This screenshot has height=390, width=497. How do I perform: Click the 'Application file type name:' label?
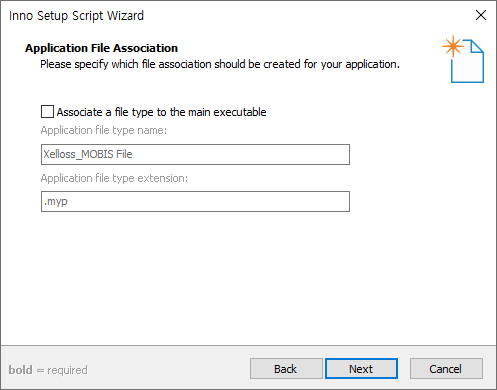pyautogui.click(x=104, y=130)
